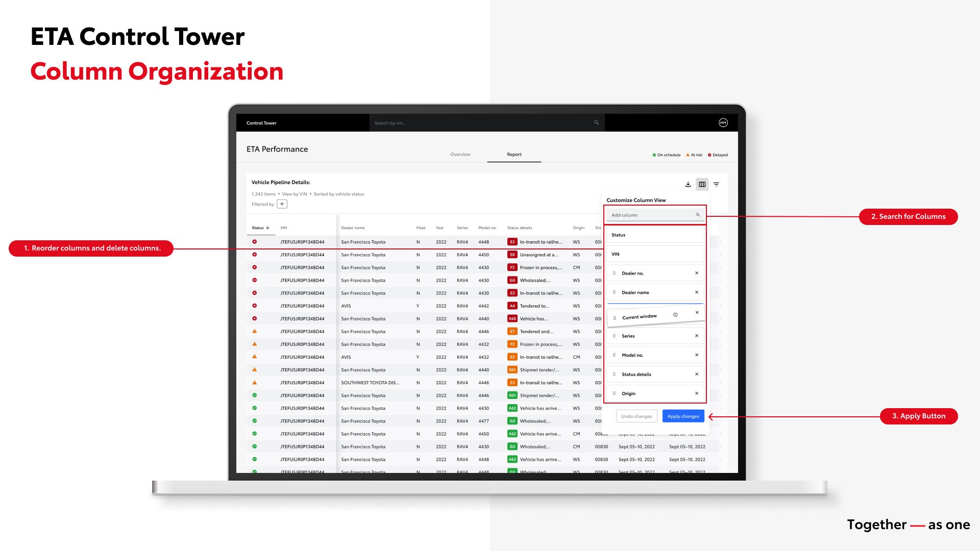Click model number 4442 cell
This screenshot has height=551, width=980.
pos(484,306)
